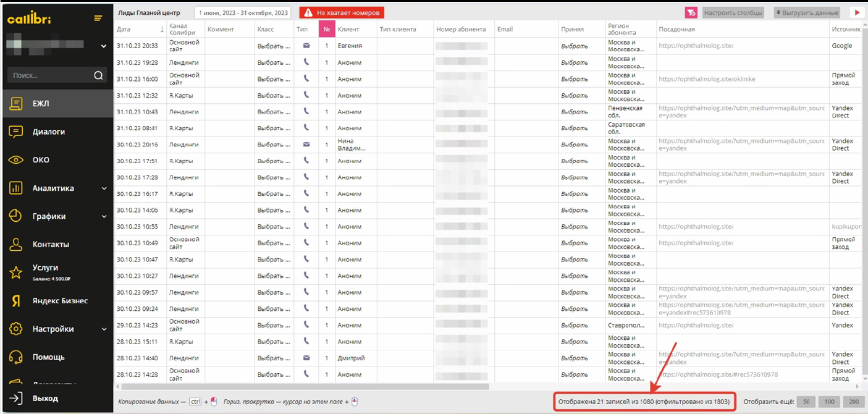Screen dimensions: 868x414
Task: Open the account selector chevron under the logo
Action: [x=103, y=46]
